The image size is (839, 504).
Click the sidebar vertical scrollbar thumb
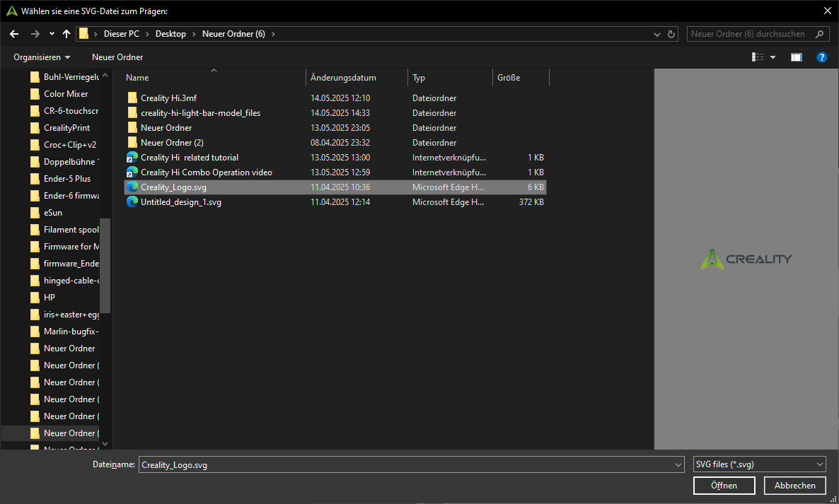pyautogui.click(x=105, y=266)
